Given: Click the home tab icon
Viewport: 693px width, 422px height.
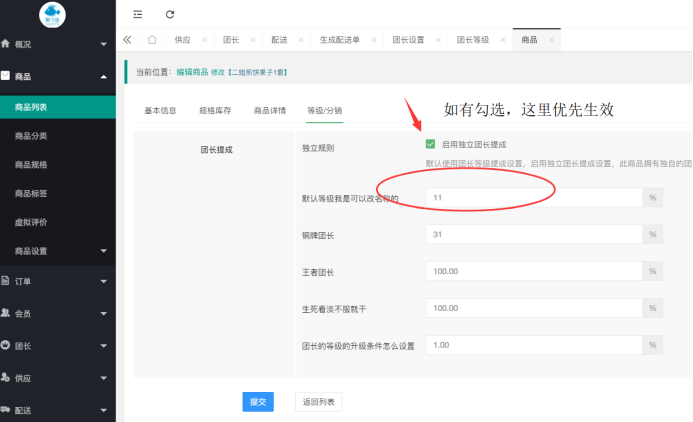Looking at the screenshot, I should (x=151, y=40).
